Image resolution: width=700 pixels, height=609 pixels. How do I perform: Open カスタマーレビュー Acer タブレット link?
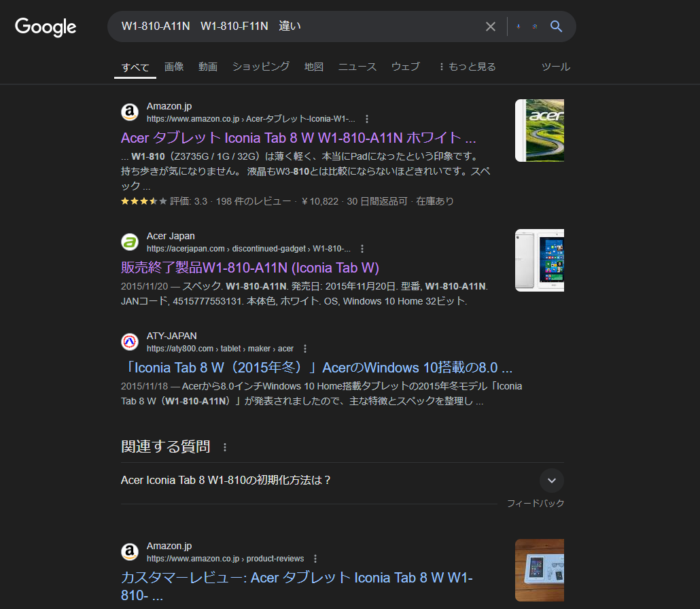tap(297, 586)
